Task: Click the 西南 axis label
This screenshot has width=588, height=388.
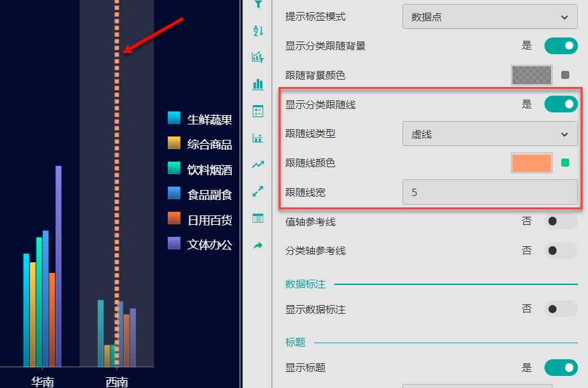Action: click(117, 382)
